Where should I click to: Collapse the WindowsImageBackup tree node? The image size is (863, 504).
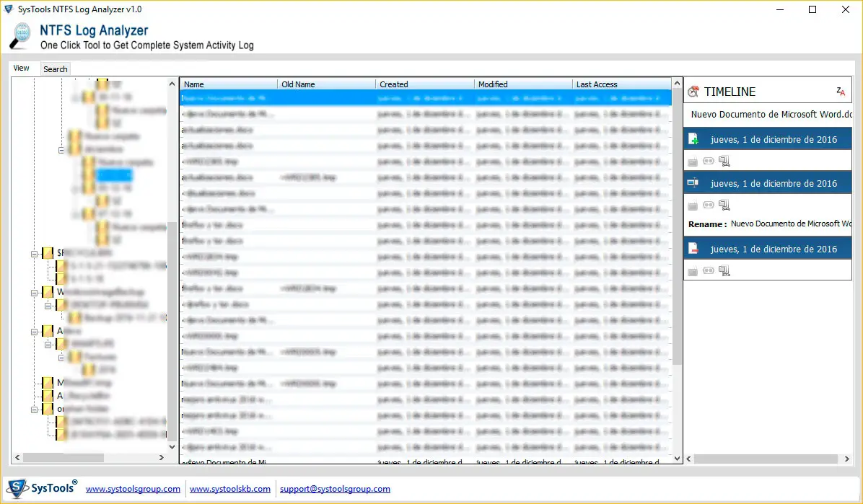[34, 293]
